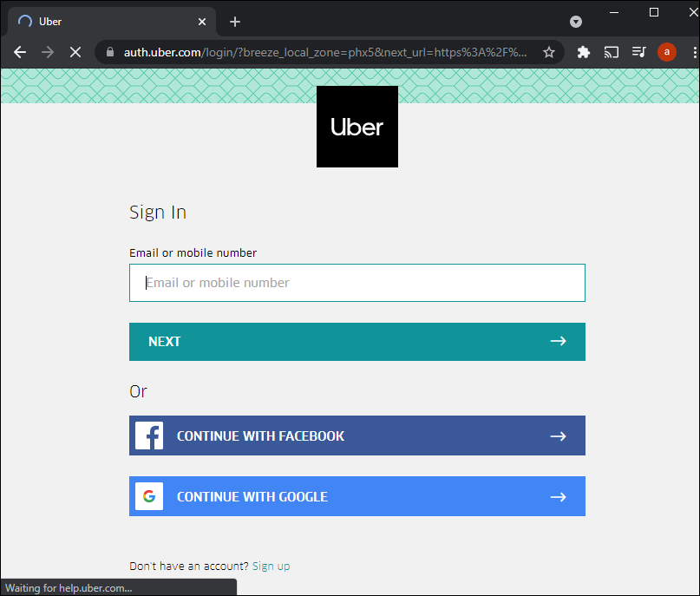Screen dimensions: 700x596
Task: Open a new tab with the plus button
Action: (x=235, y=22)
